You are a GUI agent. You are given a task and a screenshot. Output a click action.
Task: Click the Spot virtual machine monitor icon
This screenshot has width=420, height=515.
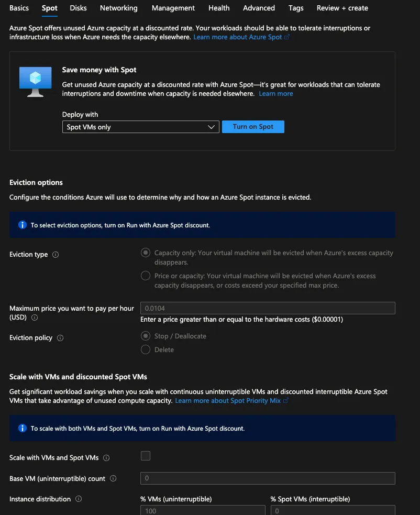(36, 81)
